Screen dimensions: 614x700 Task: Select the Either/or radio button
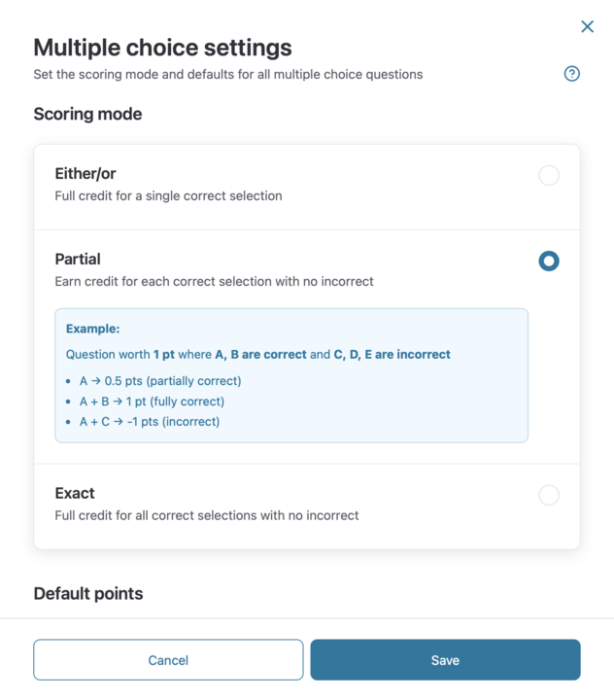(549, 175)
